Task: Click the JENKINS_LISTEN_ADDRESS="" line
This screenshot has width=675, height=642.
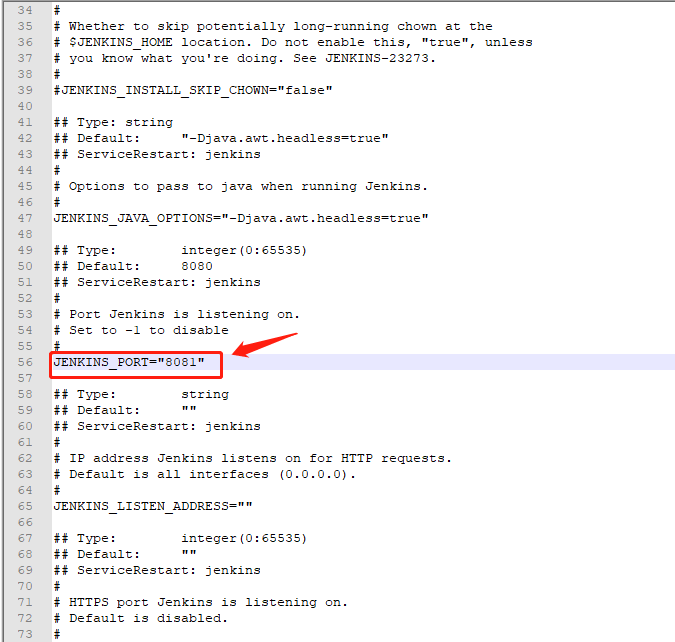Action: 152,506
